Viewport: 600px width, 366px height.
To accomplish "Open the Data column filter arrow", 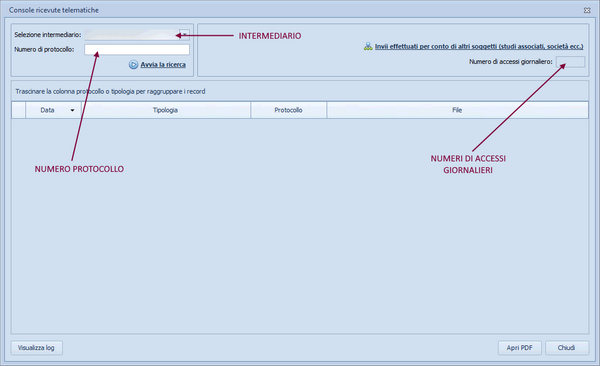I will (x=72, y=110).
